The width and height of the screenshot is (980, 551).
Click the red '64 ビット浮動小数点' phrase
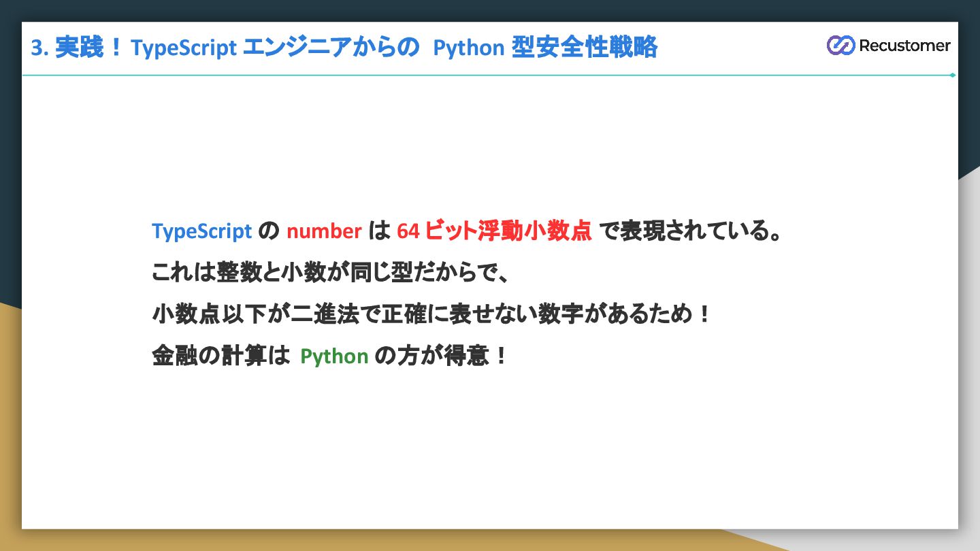494,231
